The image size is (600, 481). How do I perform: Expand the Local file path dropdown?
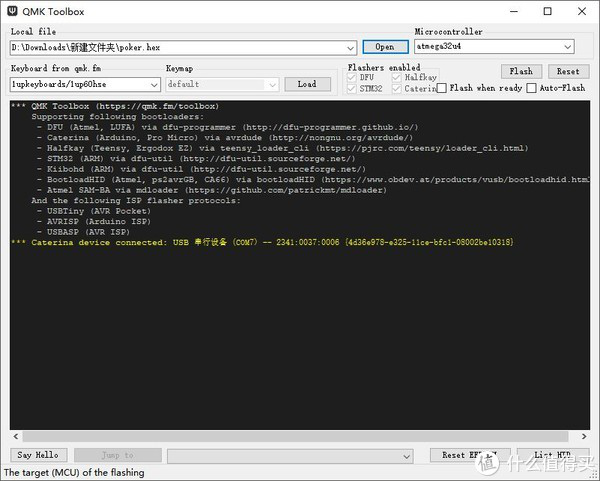point(350,48)
